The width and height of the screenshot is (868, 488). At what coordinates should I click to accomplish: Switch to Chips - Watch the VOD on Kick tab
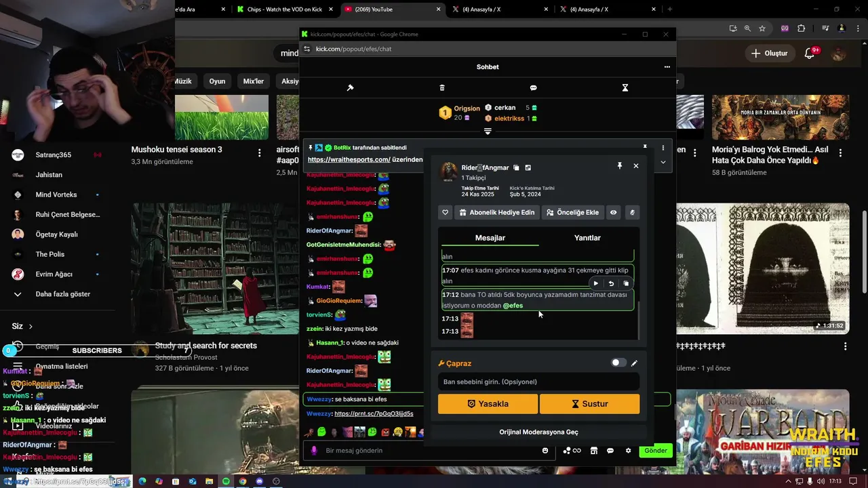tap(284, 9)
